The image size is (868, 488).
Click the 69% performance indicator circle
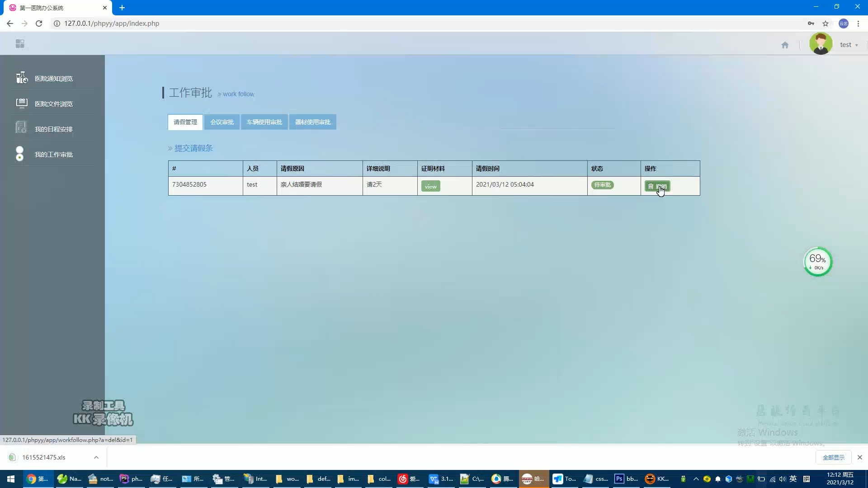click(817, 262)
